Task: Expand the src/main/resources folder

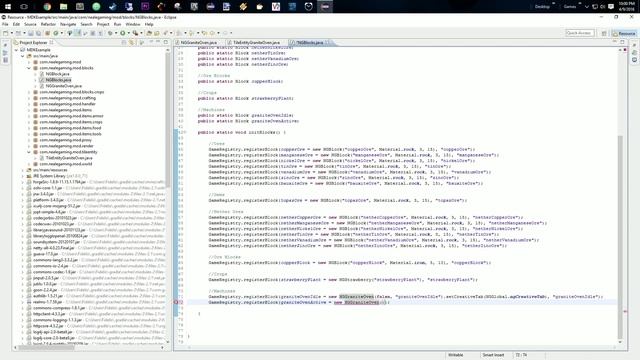Action: (x=23, y=170)
